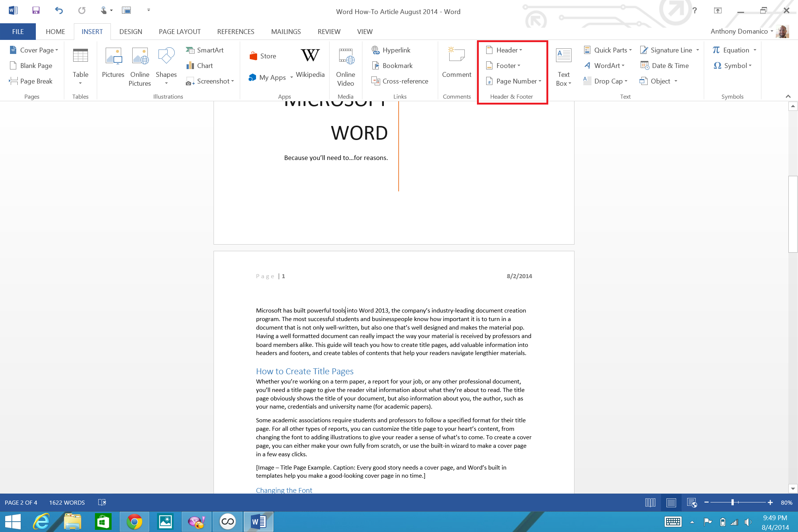Click Changing the Font hyperlink
Viewport: 798px width, 532px height.
[284, 490]
